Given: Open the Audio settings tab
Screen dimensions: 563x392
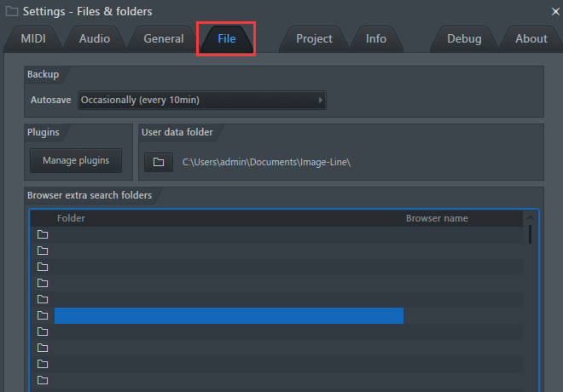Looking at the screenshot, I should [95, 38].
